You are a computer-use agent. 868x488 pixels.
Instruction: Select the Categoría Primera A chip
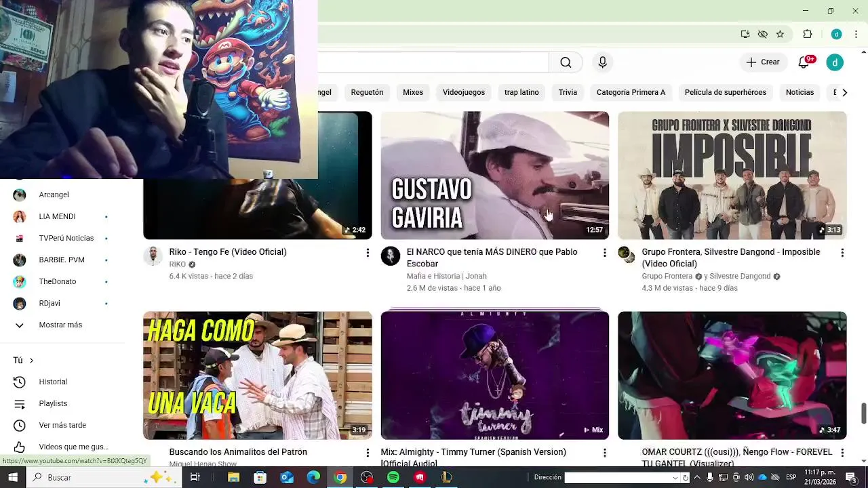631,92
